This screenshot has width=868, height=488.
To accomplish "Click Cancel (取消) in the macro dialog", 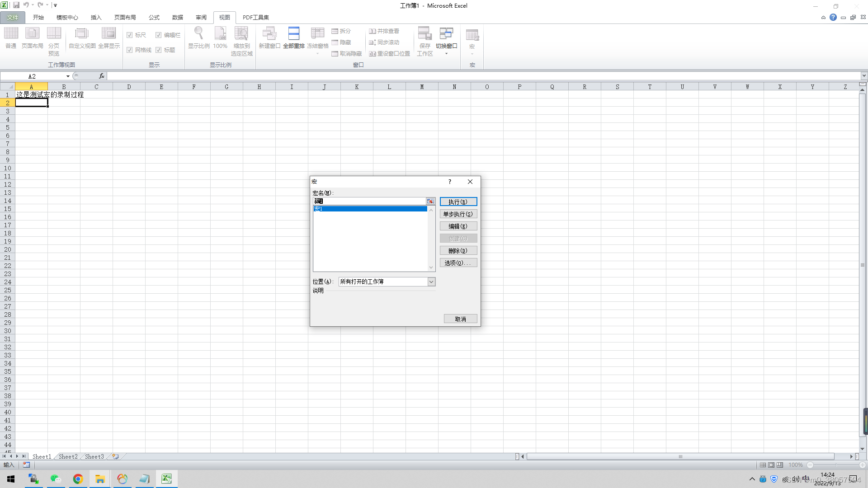I will point(460,319).
